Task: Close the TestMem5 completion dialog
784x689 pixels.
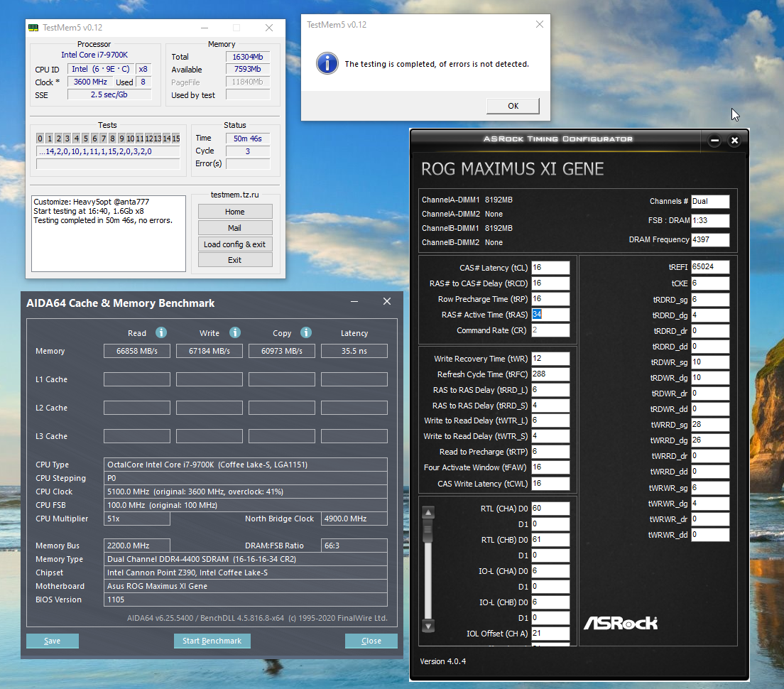Action: click(540, 24)
